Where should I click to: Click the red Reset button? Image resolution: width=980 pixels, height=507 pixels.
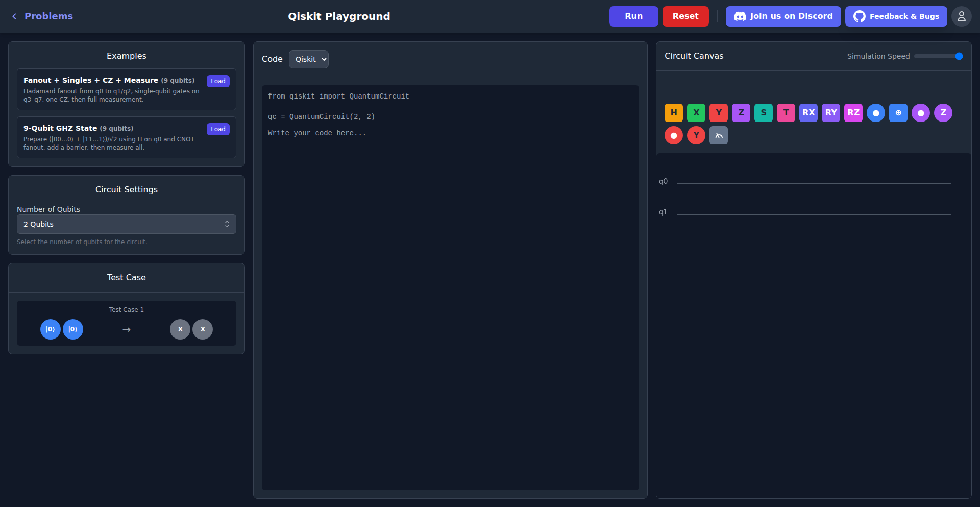[x=685, y=16]
